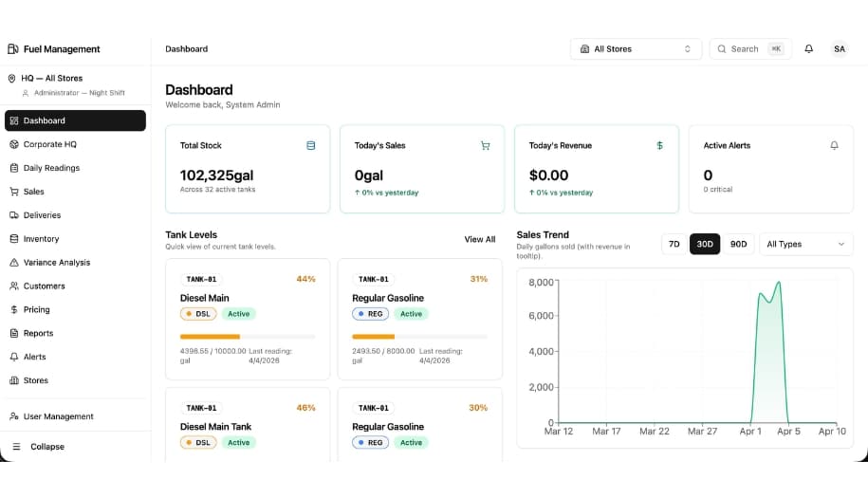Select the 30D time range
The width and height of the screenshot is (868, 498).
pyautogui.click(x=705, y=244)
